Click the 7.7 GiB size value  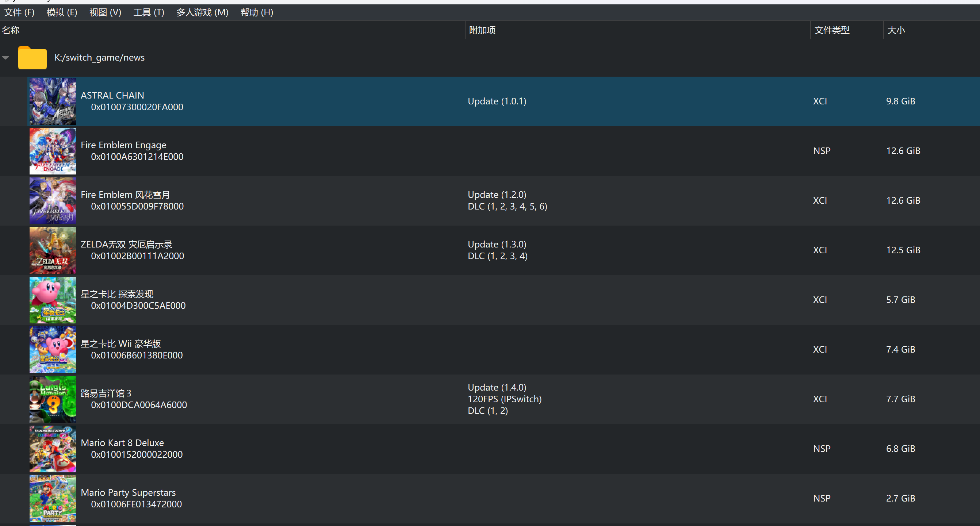(900, 399)
